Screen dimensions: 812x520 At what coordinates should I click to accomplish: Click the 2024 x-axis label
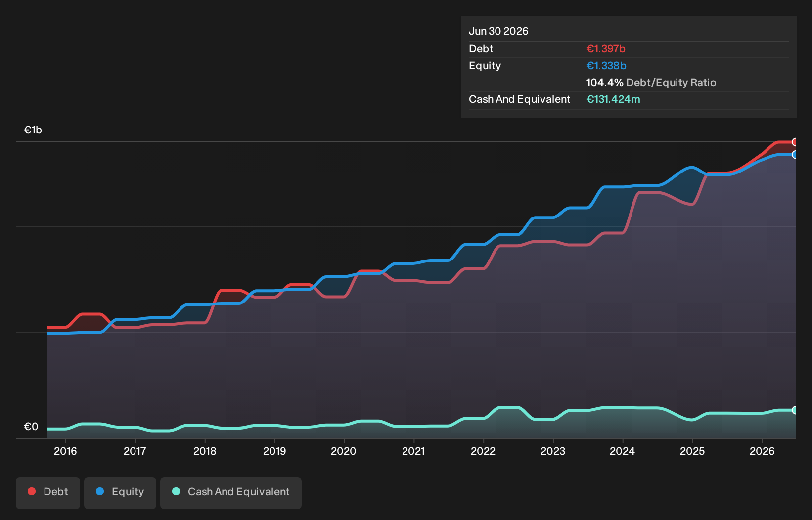[623, 451]
